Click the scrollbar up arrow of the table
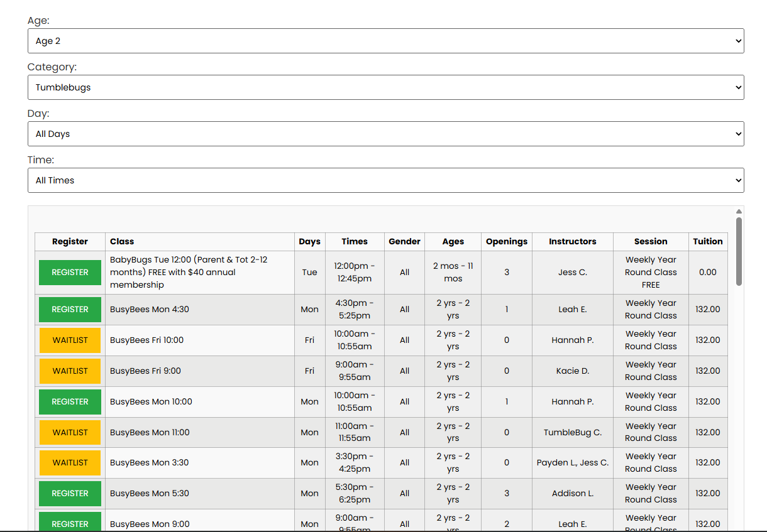The width and height of the screenshot is (767, 532). click(x=739, y=211)
